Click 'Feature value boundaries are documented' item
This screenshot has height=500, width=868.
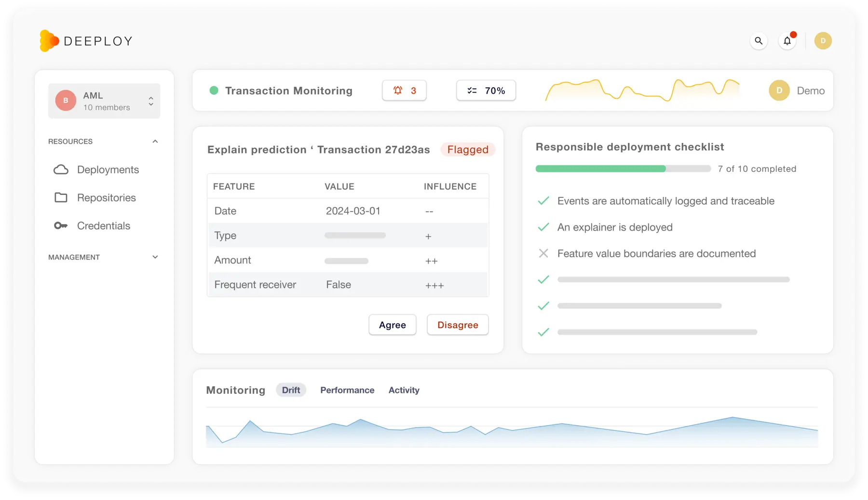(657, 253)
